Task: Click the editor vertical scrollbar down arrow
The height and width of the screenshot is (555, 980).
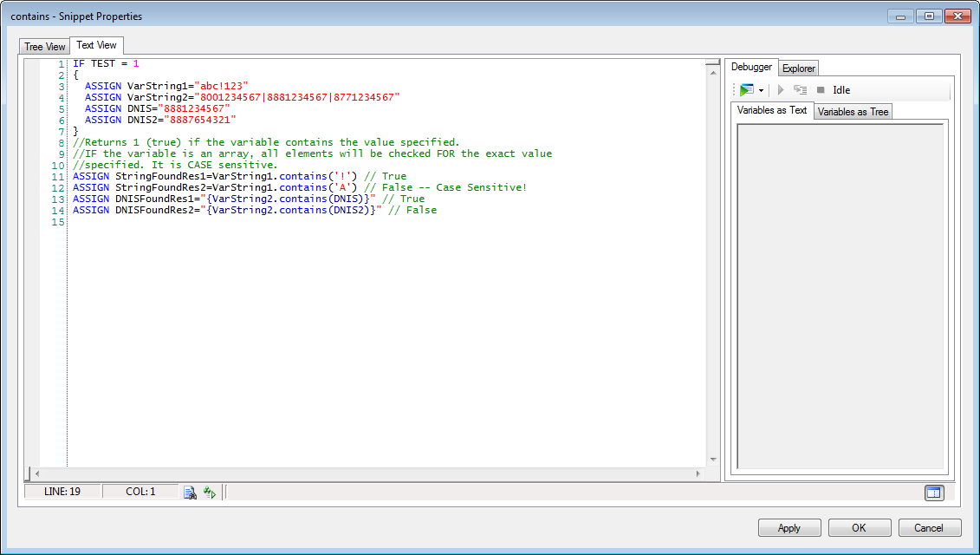Action: point(713,460)
